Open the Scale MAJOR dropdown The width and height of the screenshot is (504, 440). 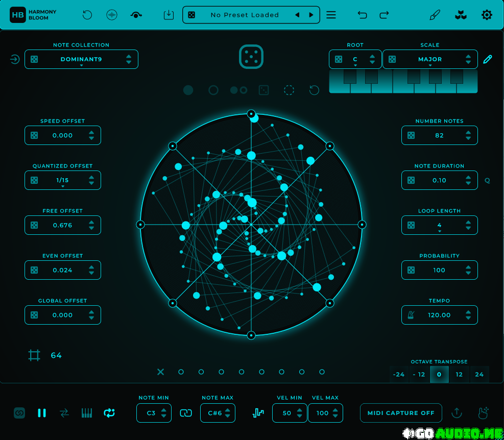430,59
